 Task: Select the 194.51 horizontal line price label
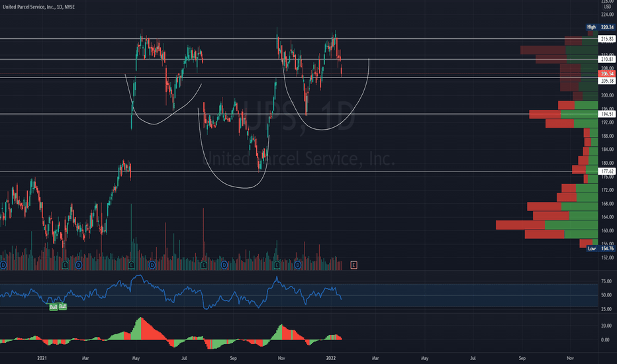coord(606,114)
